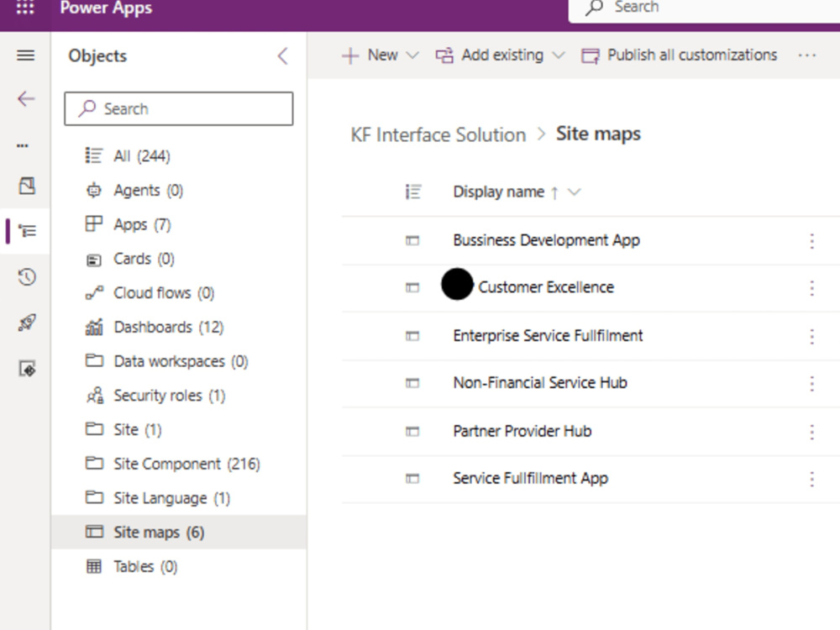Open the History icon in left rail

tap(27, 277)
